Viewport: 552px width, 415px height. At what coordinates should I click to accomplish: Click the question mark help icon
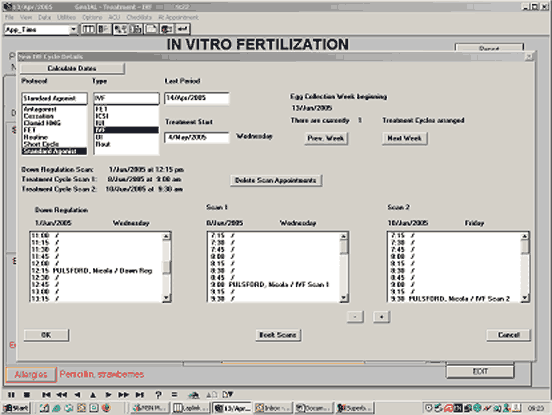158,395
